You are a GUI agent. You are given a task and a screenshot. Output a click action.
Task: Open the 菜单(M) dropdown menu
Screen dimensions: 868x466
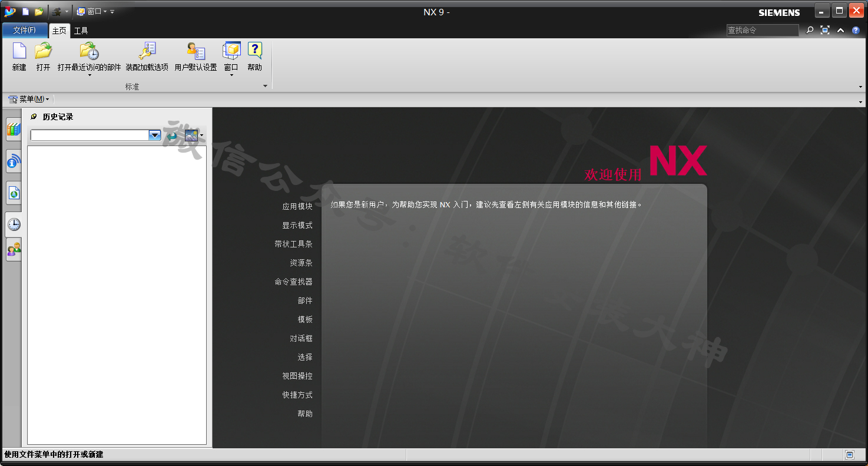(29, 99)
